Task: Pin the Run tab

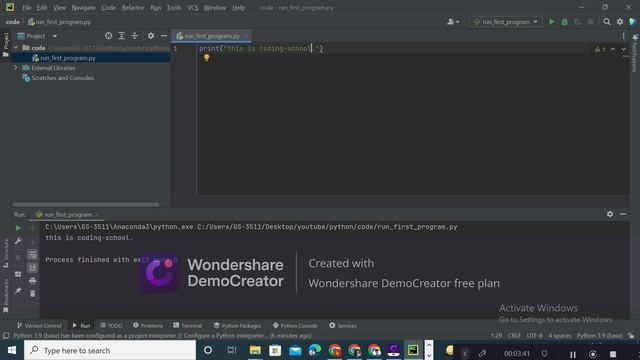Action: (x=18, y=291)
